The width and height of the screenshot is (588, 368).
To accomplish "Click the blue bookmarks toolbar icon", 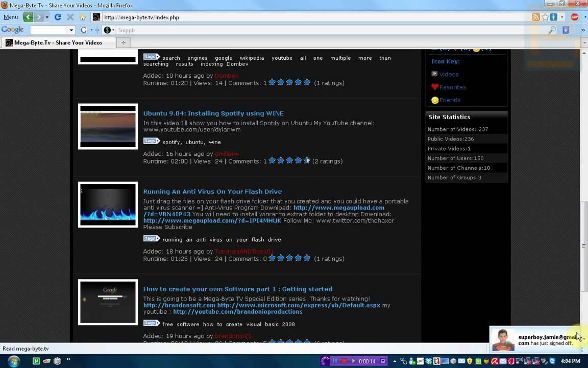I will [566, 30].
